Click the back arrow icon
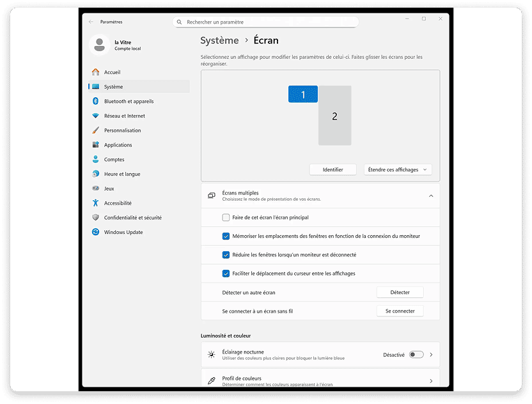The image size is (532, 404). 91,22
